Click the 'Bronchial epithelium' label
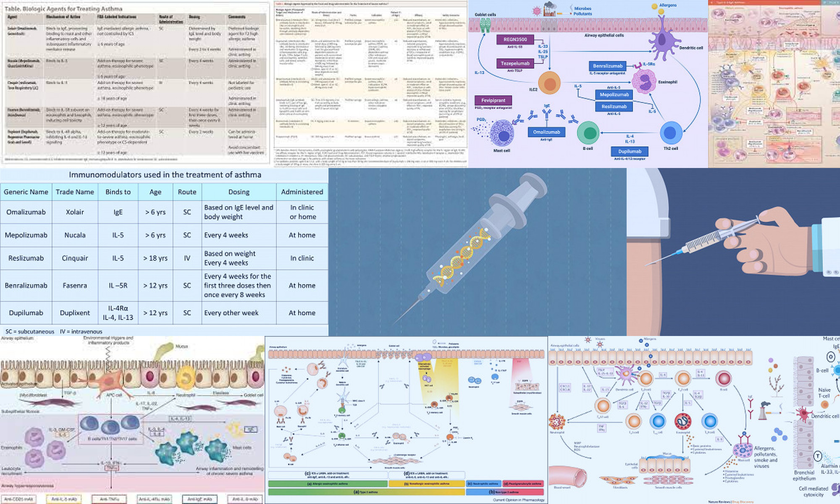The image size is (840, 504). [804, 475]
